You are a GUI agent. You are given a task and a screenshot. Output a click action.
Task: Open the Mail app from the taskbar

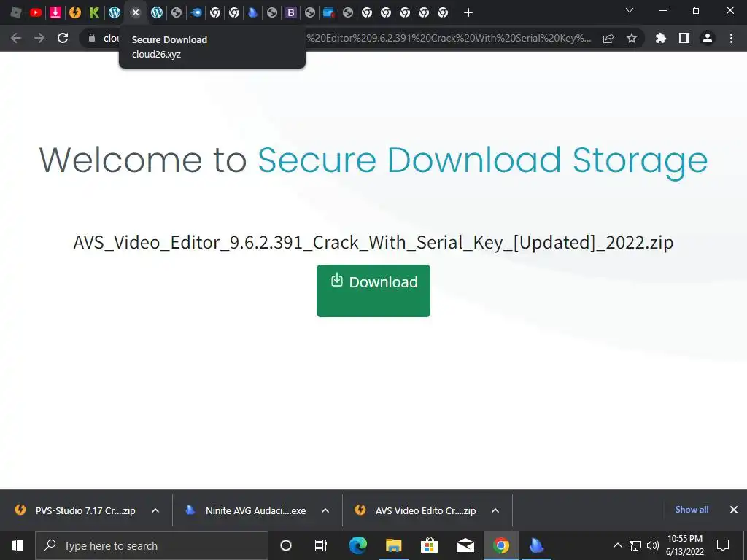465,545
